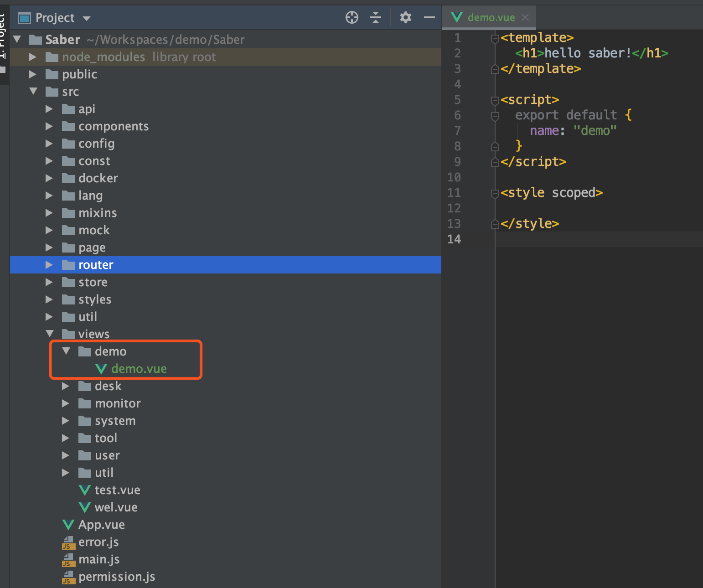This screenshot has height=588, width=703.
Task: Fold the template block on line 1
Action: [495, 38]
